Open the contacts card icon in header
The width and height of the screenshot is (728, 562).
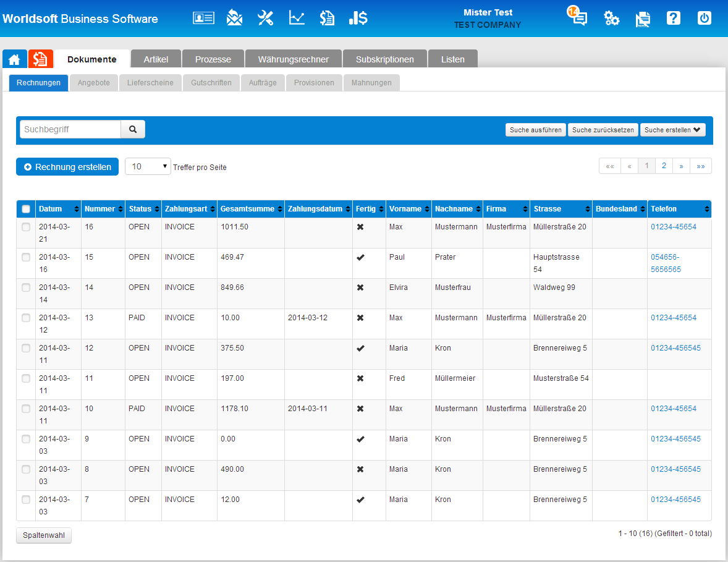coord(203,18)
